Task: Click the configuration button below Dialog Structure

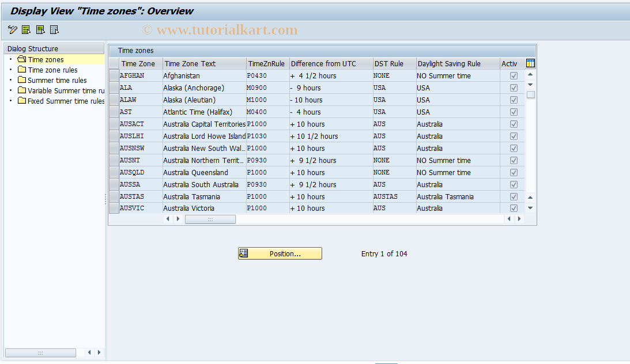Action: point(40,352)
